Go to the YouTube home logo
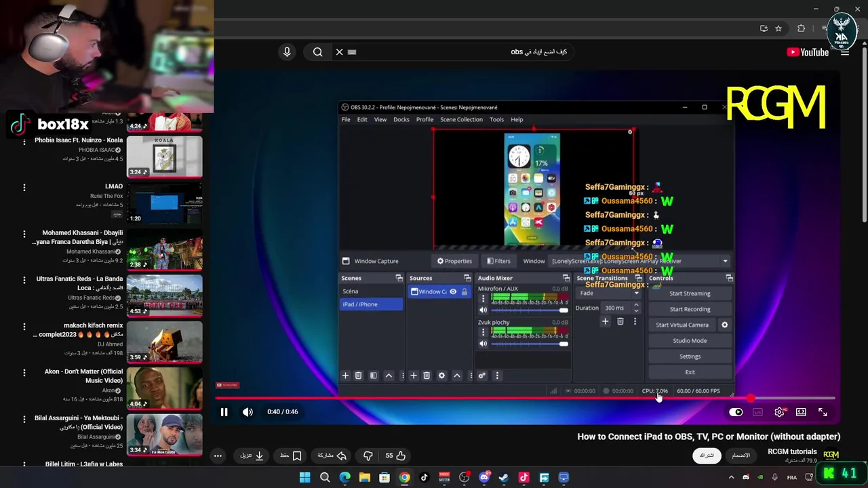Screen dimensions: 868x488 (807, 52)
